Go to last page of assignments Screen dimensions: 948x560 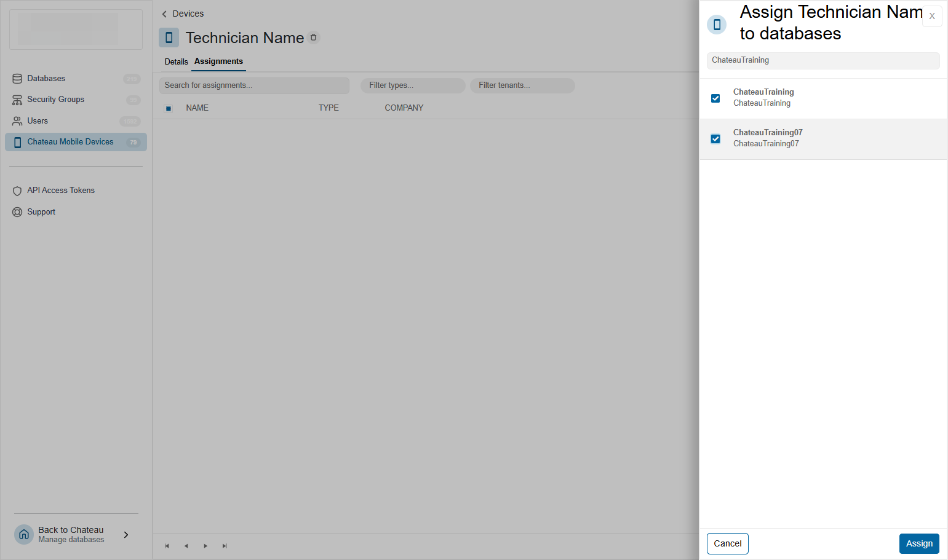click(x=225, y=546)
